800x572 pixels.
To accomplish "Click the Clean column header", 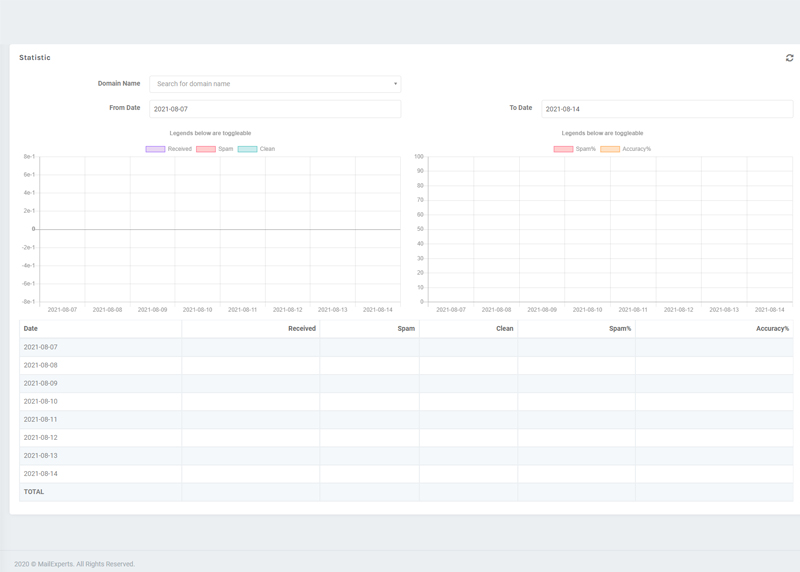I will click(504, 328).
